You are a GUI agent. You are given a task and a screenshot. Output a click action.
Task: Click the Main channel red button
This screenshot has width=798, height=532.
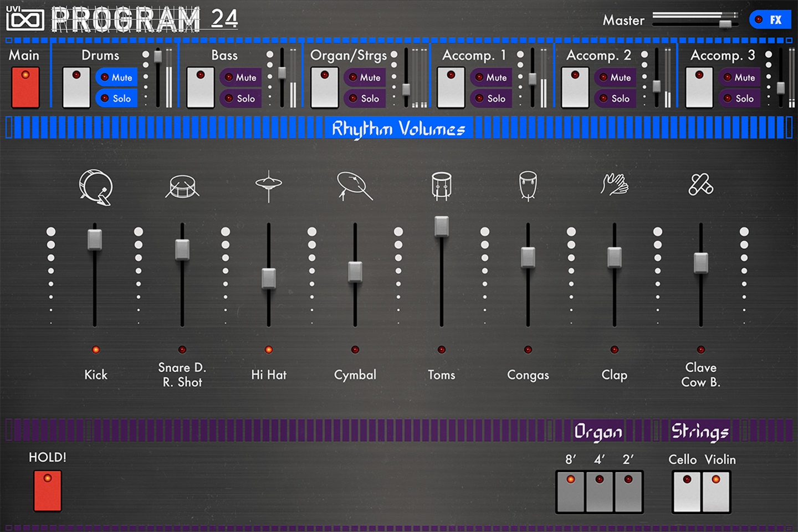(x=24, y=86)
